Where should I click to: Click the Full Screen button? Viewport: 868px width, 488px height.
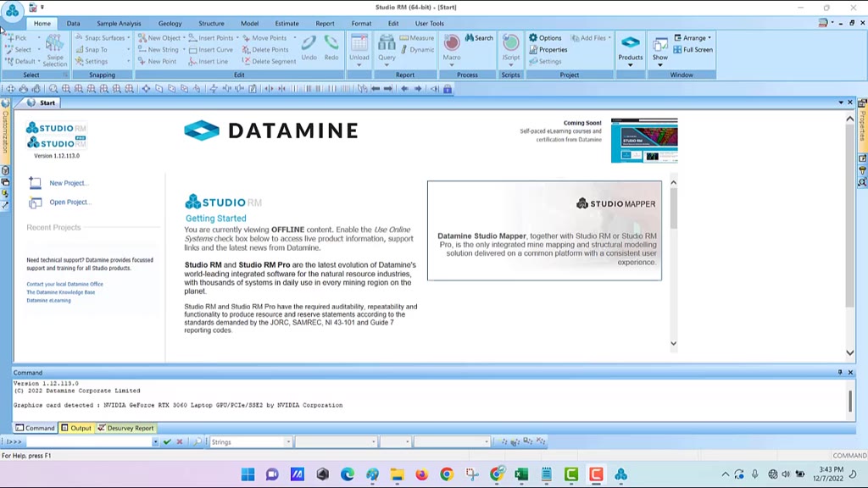click(693, 50)
